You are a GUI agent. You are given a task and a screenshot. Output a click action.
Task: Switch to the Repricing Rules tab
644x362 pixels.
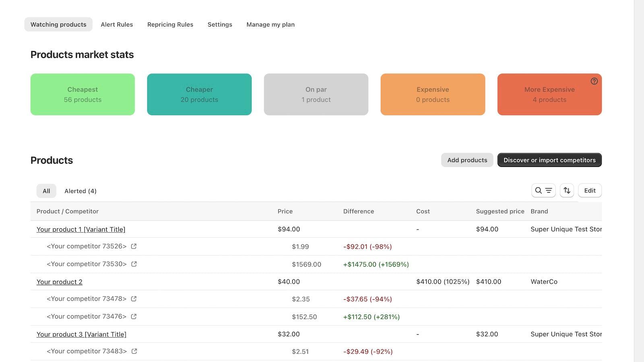pyautogui.click(x=170, y=25)
